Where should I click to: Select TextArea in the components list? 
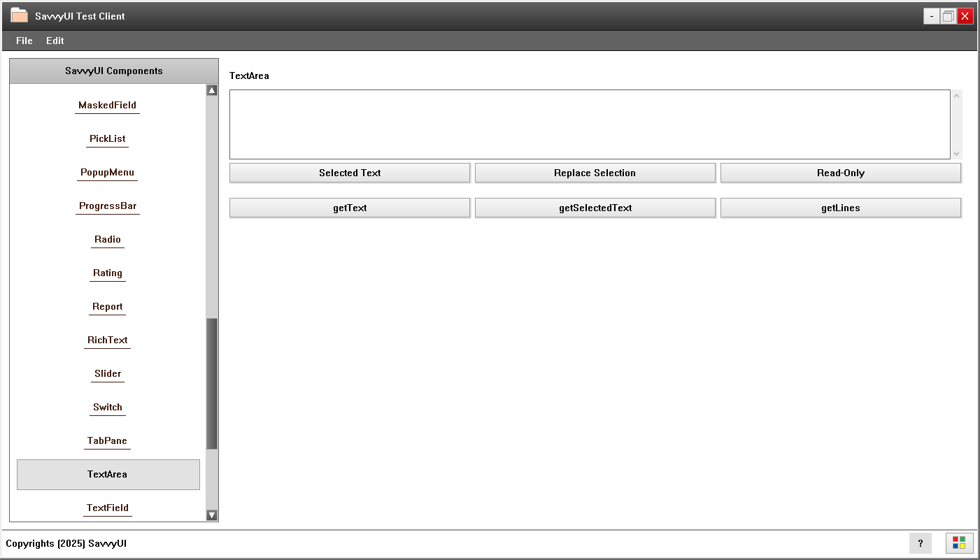pos(107,474)
